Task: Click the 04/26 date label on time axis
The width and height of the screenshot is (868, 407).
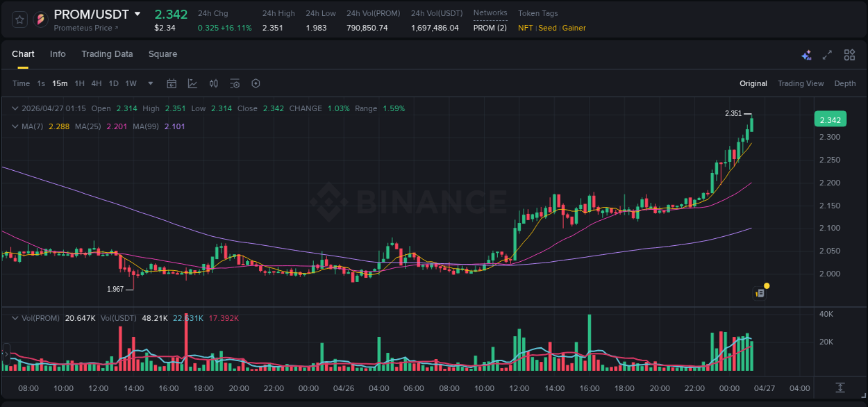Action: pos(344,388)
